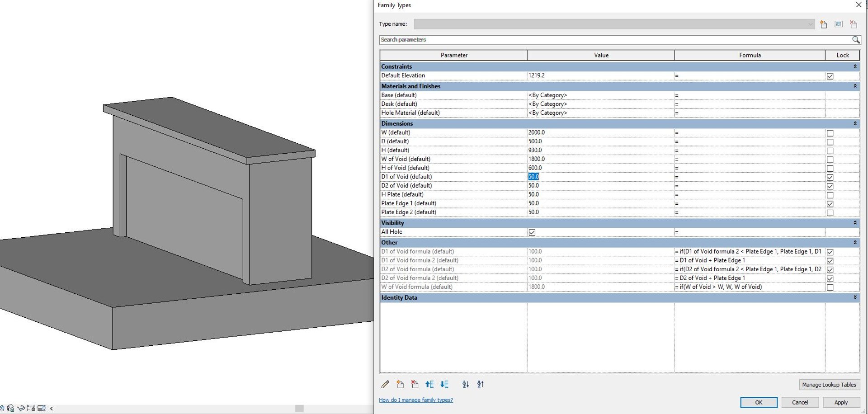Click the Apply button
Screen dimensions: 868x414
tap(841, 402)
